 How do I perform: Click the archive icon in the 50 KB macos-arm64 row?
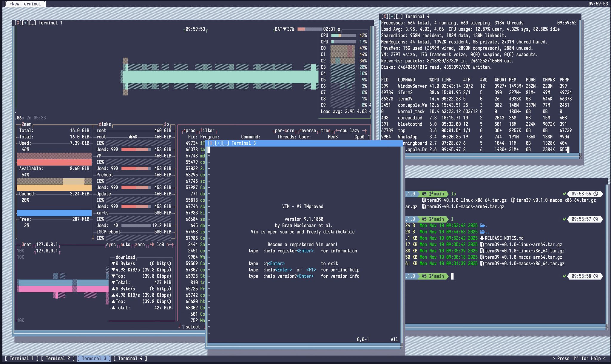[482, 257]
